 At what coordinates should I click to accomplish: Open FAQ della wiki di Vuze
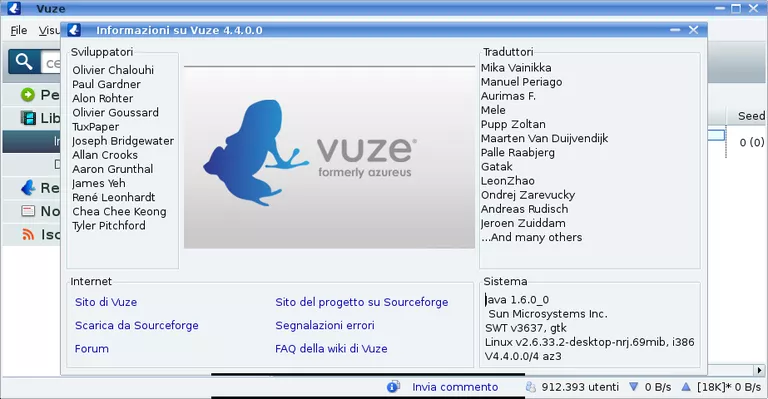click(331, 349)
